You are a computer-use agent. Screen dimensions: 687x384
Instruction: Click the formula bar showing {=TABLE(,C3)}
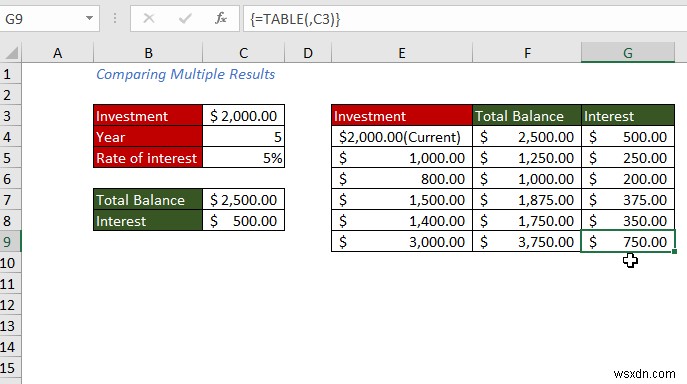pyautogui.click(x=465, y=19)
